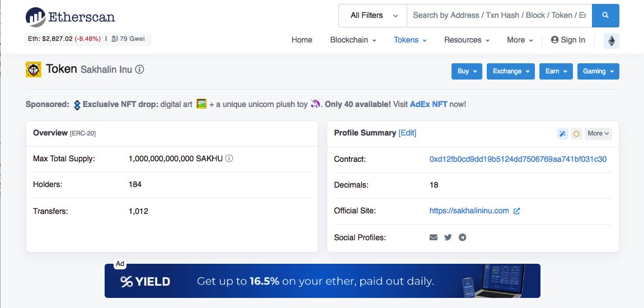Expand the Resources menu
Viewport: 644px width, 308px height.
click(467, 40)
